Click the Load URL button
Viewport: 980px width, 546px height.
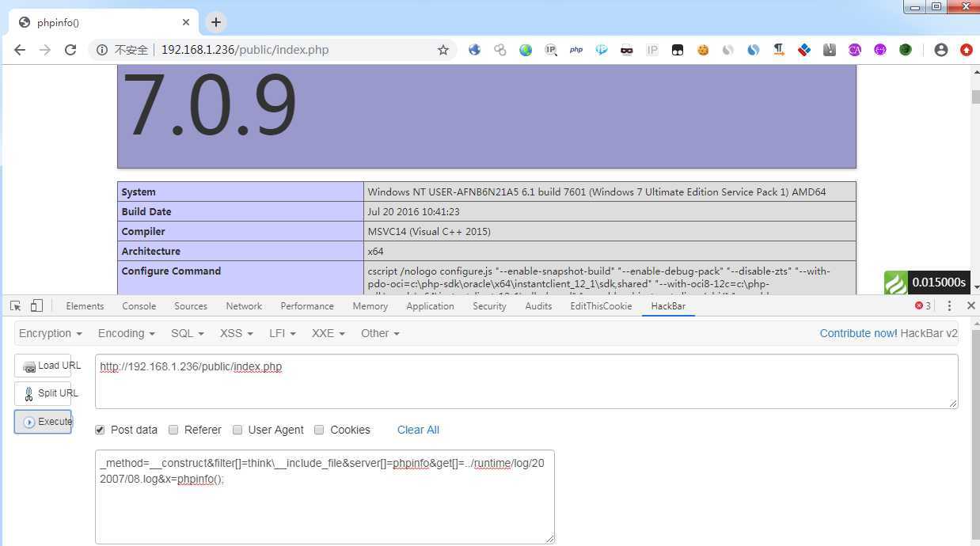[x=43, y=366]
